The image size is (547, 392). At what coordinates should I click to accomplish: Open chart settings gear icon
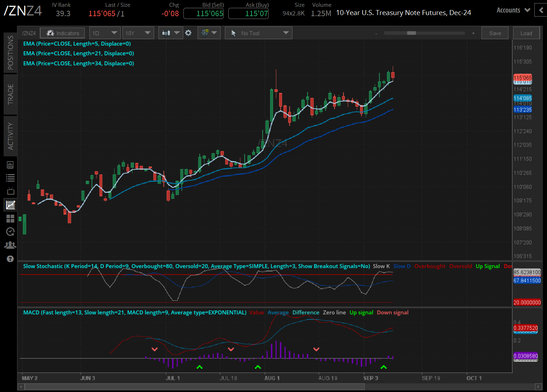(x=188, y=33)
